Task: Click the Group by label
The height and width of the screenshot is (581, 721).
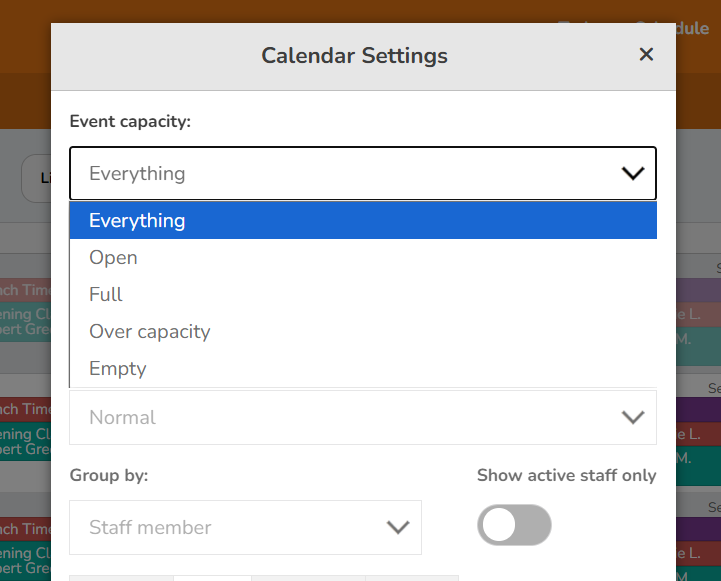Action: click(109, 475)
